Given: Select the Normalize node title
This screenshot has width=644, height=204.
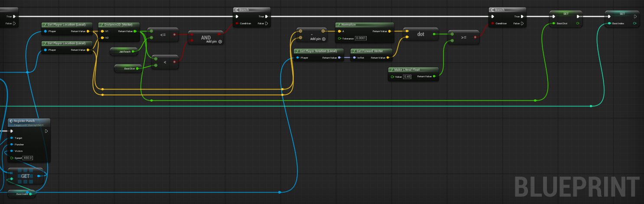Looking at the screenshot, I should 348,25.
